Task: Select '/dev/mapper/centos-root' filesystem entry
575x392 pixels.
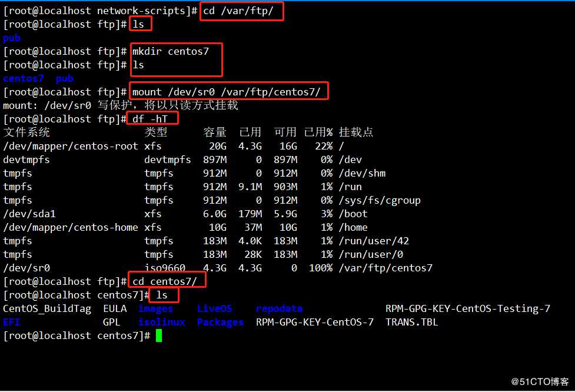Action: [71, 146]
